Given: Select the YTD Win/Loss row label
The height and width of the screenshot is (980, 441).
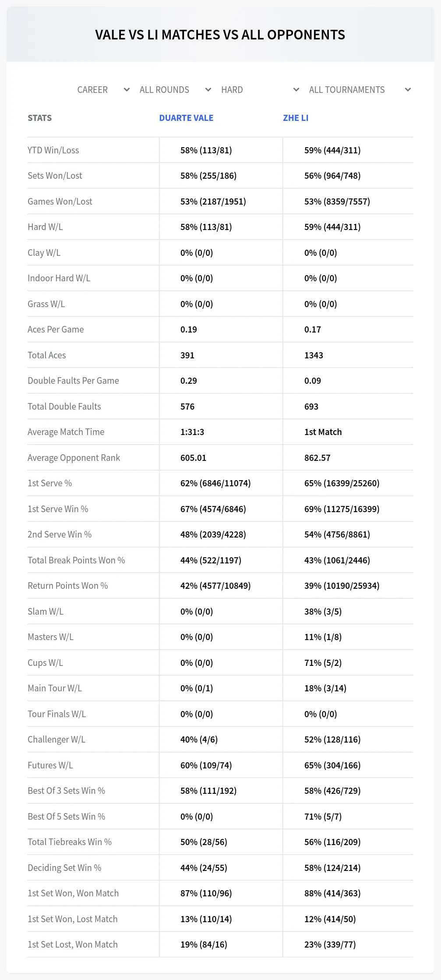Looking at the screenshot, I should (x=53, y=150).
